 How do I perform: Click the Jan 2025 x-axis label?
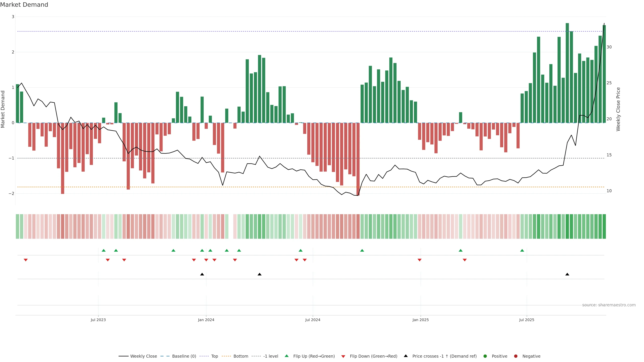420,320
